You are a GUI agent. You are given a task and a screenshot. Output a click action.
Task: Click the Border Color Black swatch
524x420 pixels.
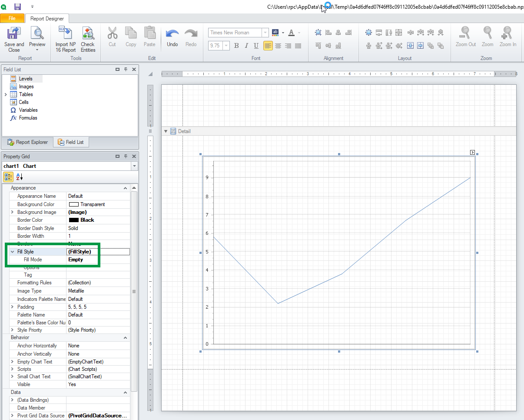(74, 220)
